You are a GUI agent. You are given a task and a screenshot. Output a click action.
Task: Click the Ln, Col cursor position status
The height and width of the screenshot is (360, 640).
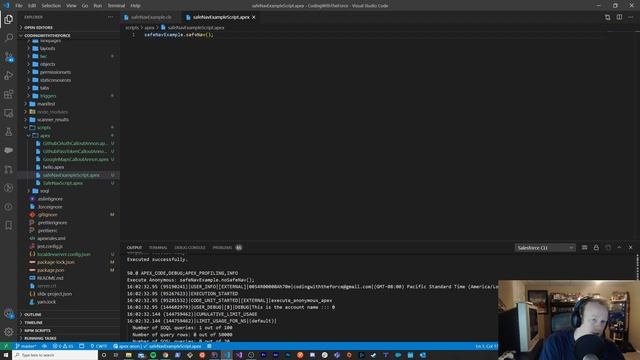pyautogui.click(x=486, y=346)
